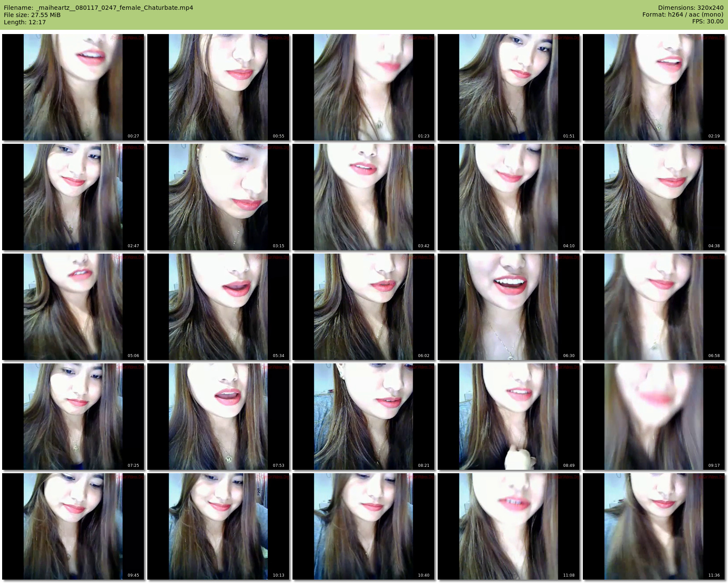Select the thumbnail timestamped 07:53
This screenshot has height=583, width=728.
[218, 417]
